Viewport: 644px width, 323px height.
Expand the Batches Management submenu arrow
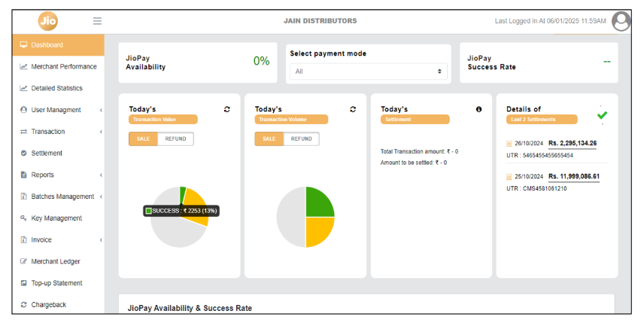(101, 197)
